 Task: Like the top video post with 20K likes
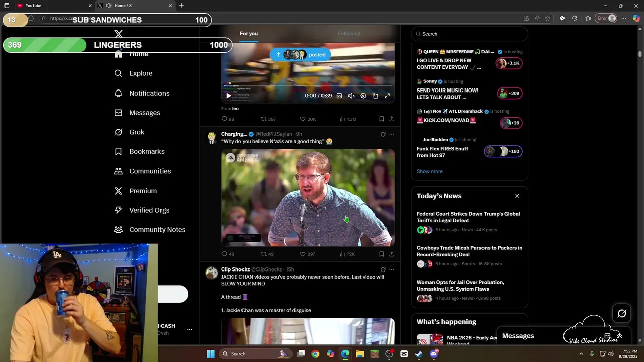(x=308, y=119)
